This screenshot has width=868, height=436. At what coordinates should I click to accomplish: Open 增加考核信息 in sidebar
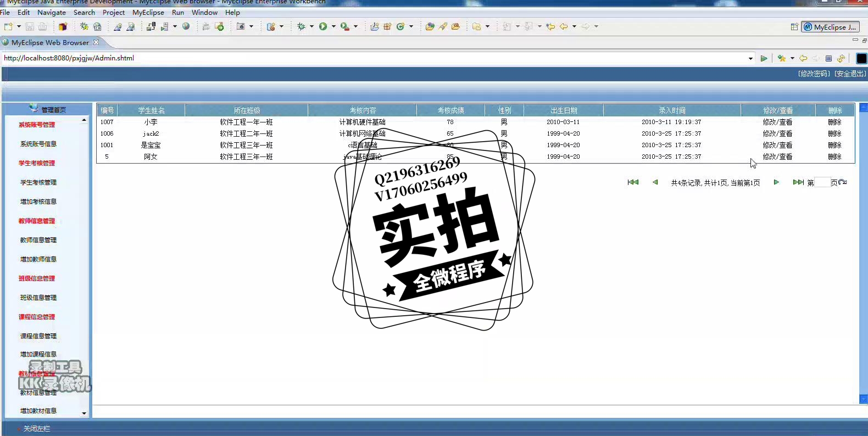pyautogui.click(x=38, y=202)
